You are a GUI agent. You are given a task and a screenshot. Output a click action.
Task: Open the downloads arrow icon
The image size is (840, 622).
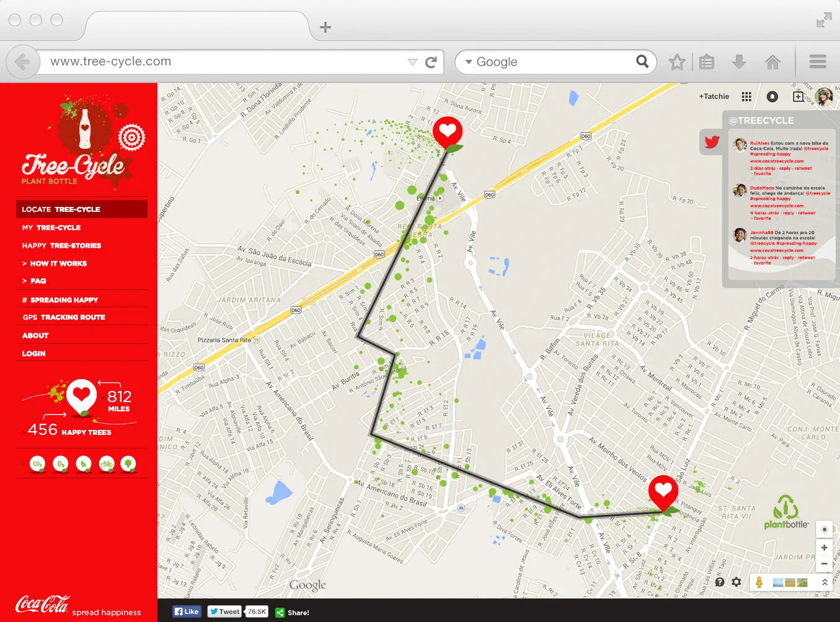pyautogui.click(x=739, y=62)
